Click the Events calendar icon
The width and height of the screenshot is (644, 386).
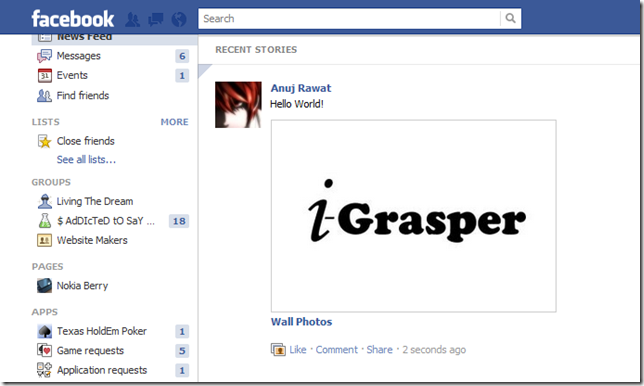[x=44, y=76]
